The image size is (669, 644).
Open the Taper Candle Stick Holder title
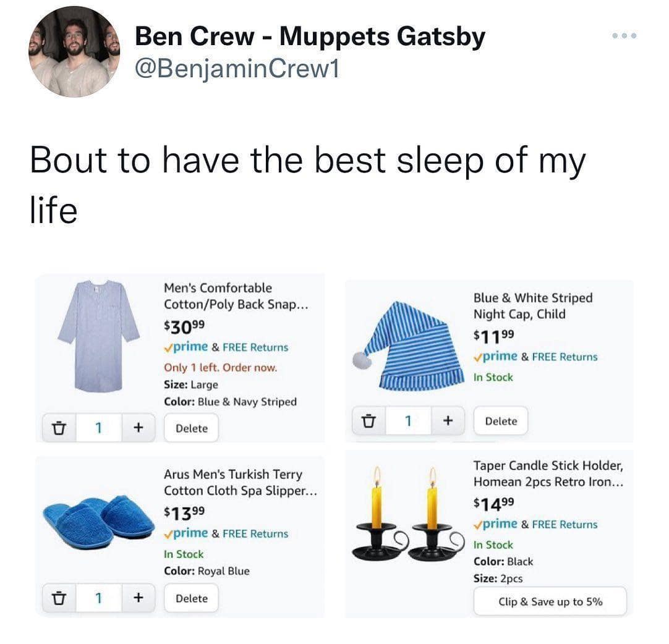point(548,473)
